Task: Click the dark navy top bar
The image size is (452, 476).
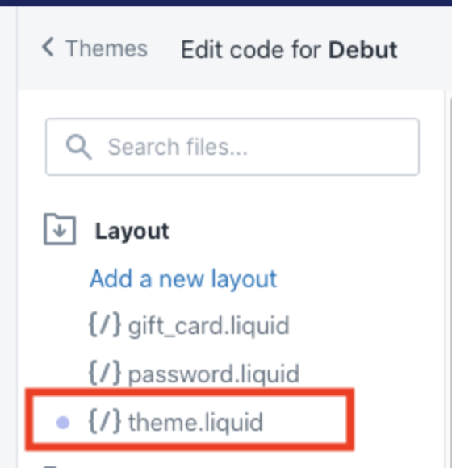Action: click(x=226, y=3)
